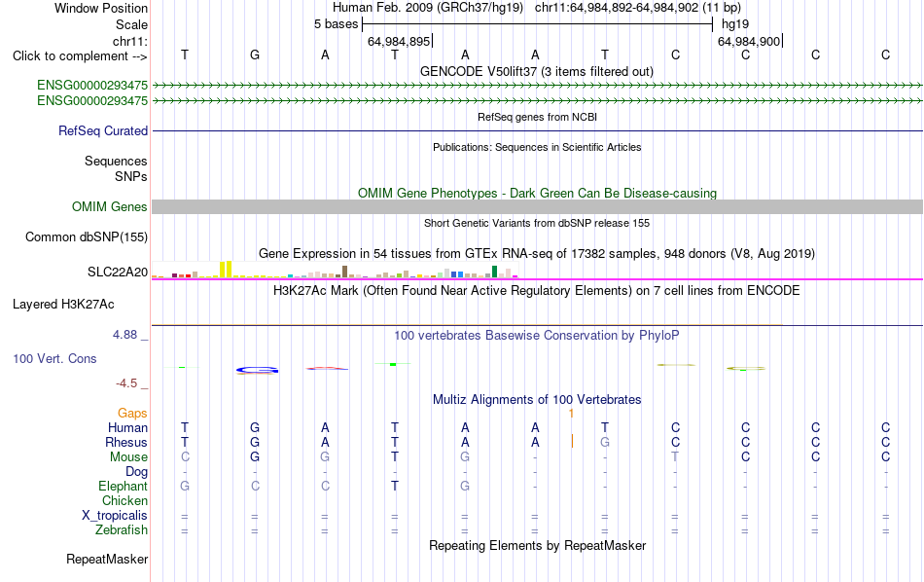Open the Common dbSNP(155) track label
Screen dimensions: 924x582
pyautogui.click(x=86, y=237)
